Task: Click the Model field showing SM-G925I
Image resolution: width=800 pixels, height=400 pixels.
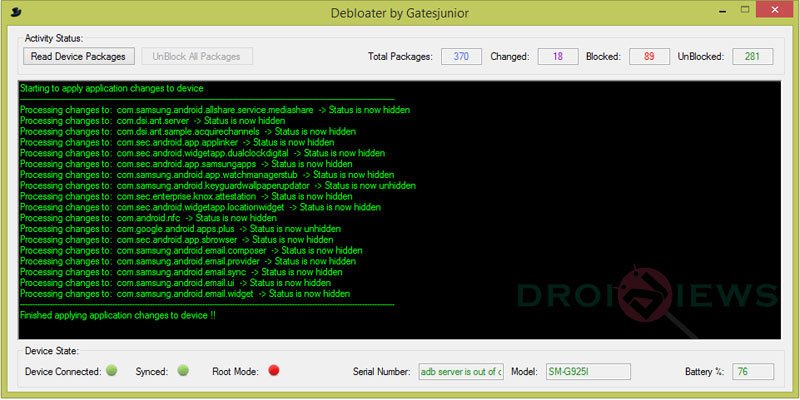Action: (x=588, y=372)
